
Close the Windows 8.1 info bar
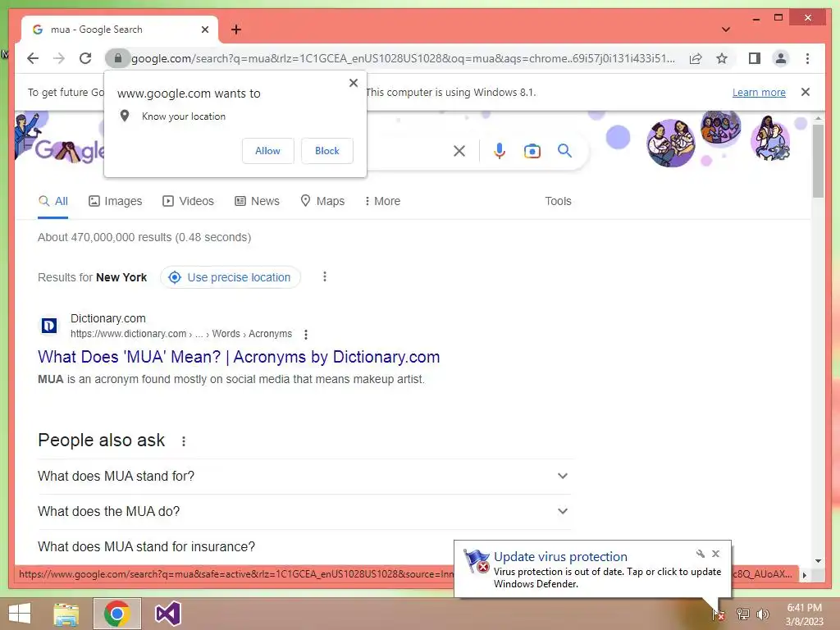click(806, 92)
